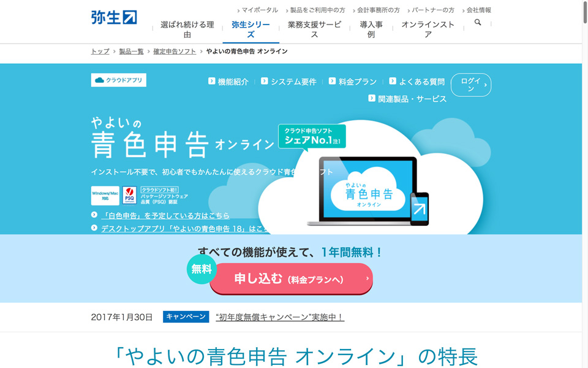Open 初年度無償キャンペーン実施中 link
Image resolution: width=588 pixels, height=368 pixels.
tap(280, 317)
